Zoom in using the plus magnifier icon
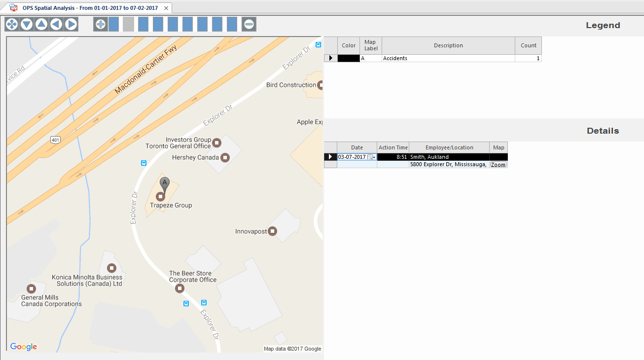 pos(100,24)
